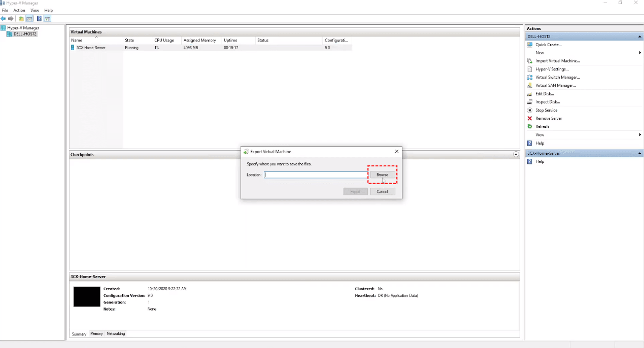Collapse the Checkpoints panel with its chevron

point(516,154)
